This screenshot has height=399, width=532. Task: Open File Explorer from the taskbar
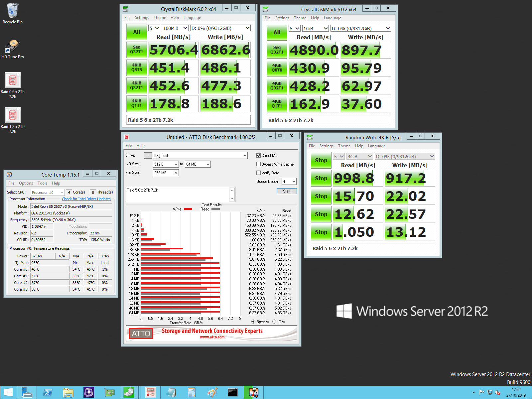pyautogui.click(x=68, y=393)
